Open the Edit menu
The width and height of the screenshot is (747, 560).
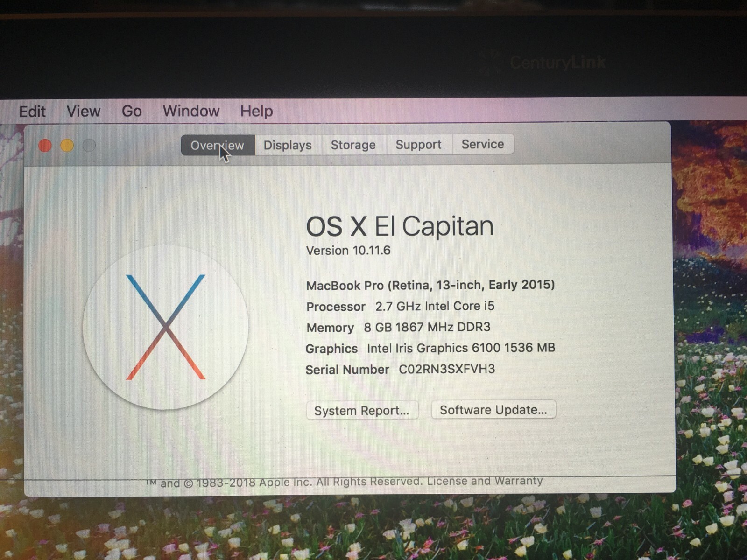click(x=32, y=112)
